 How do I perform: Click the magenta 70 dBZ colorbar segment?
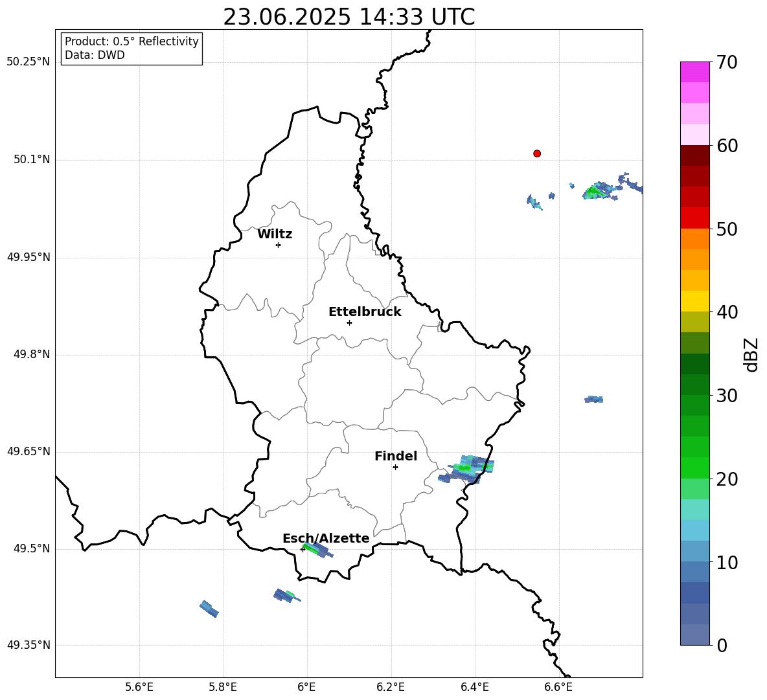[x=694, y=72]
